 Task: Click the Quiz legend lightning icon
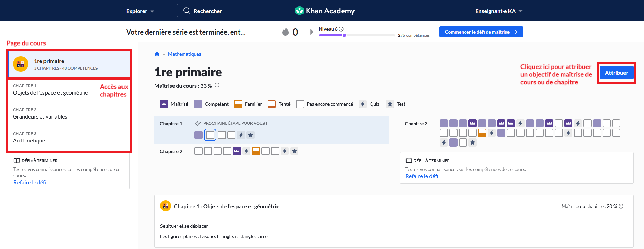[363, 104]
